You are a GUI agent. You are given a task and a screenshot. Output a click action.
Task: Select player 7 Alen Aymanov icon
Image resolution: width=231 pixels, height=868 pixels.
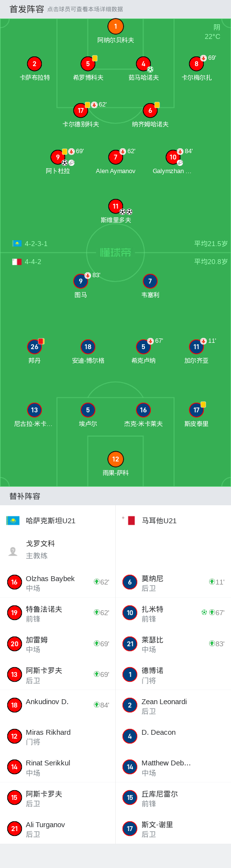pyautogui.click(x=115, y=158)
